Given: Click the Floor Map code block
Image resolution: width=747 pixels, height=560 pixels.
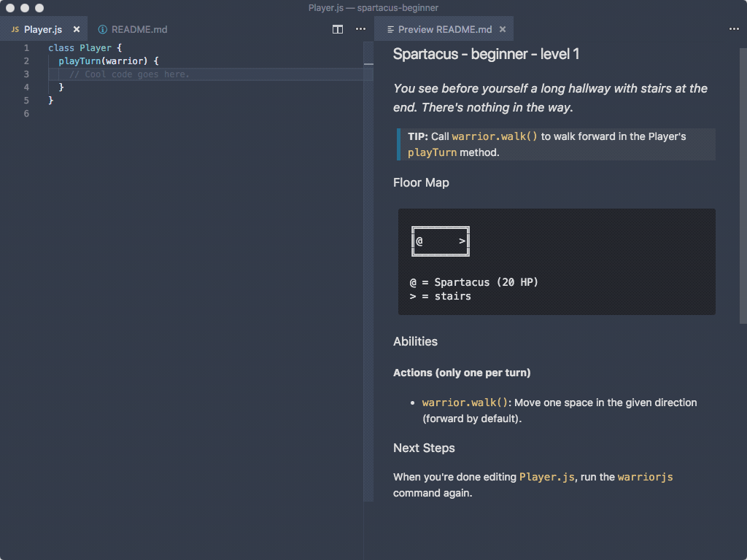Looking at the screenshot, I should pos(556,262).
